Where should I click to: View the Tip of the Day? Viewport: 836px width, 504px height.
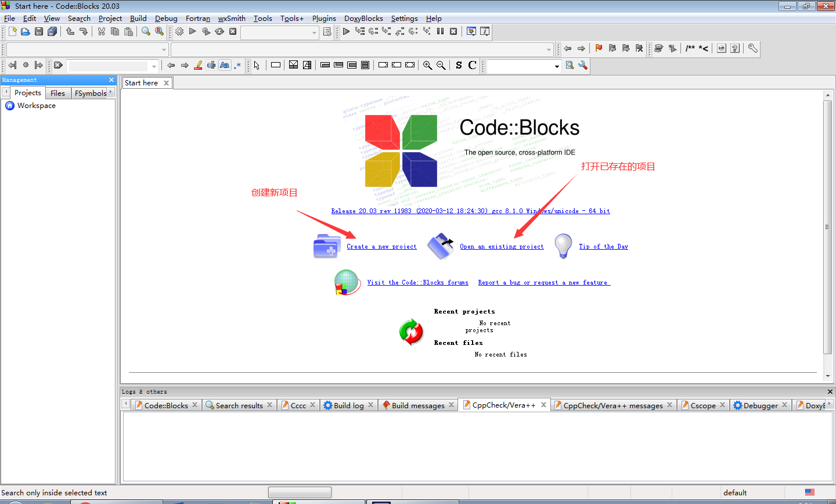(x=603, y=246)
